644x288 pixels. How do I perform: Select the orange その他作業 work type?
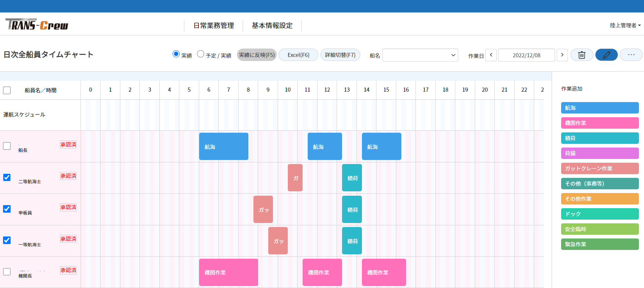(x=600, y=199)
